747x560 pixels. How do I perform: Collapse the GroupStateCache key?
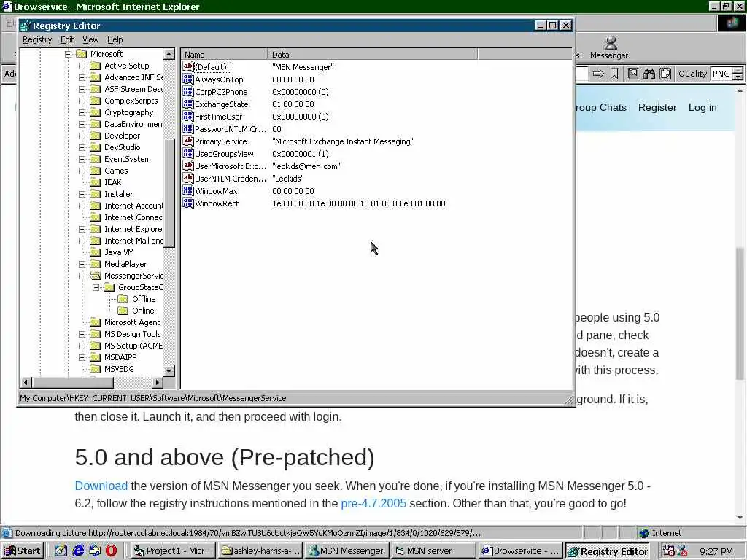[x=96, y=287]
